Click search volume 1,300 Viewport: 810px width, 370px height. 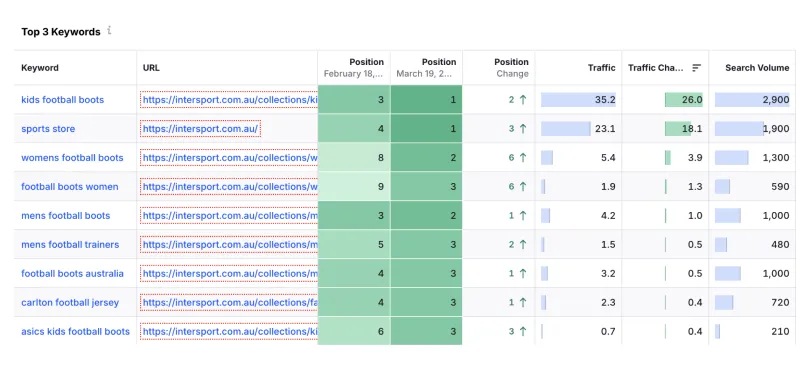click(x=776, y=158)
